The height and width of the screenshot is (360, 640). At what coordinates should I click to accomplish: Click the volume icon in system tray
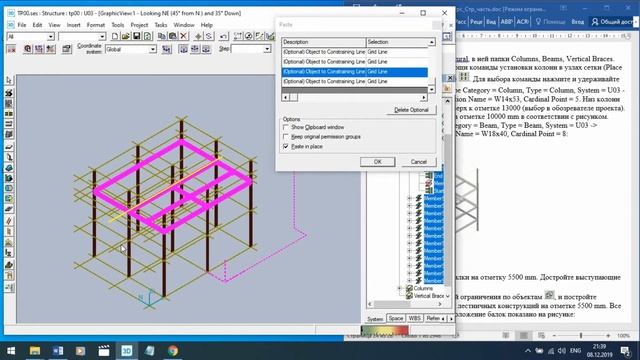coord(562,351)
